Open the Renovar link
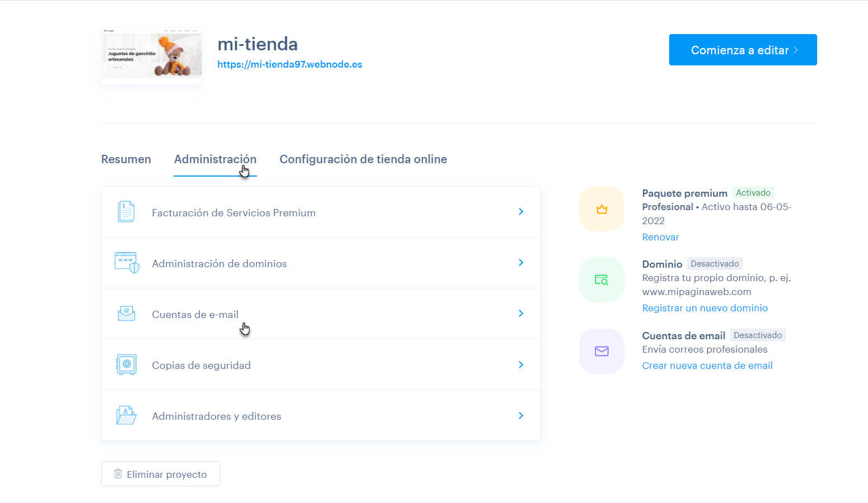This screenshot has height=503, width=868. [x=660, y=237]
